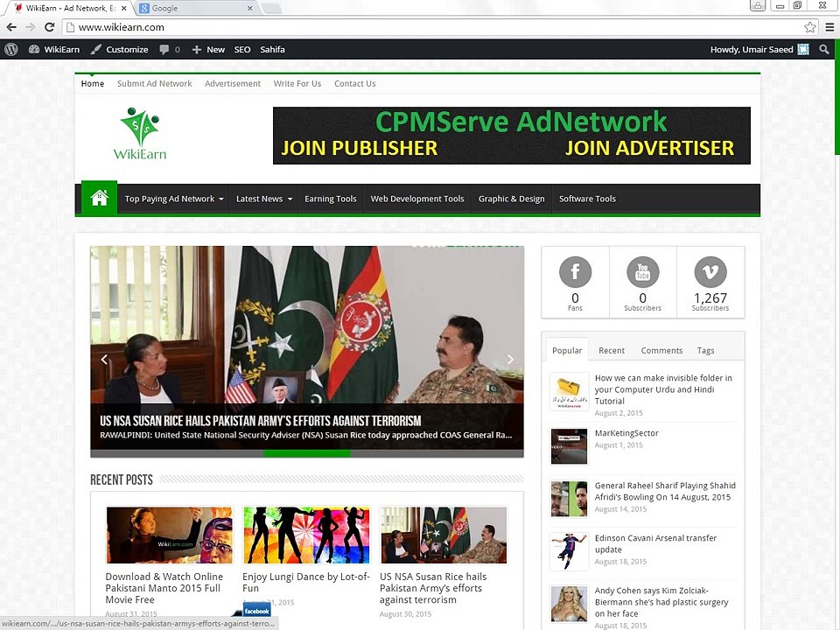Click the Facebook badge near bottom left
840x630 pixels.
257,611
